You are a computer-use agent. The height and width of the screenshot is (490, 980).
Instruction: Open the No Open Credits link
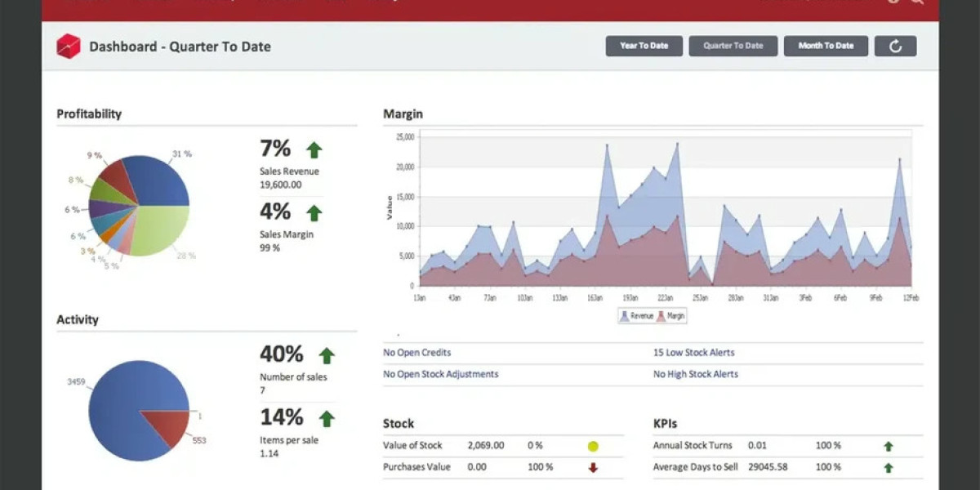pyautogui.click(x=417, y=353)
